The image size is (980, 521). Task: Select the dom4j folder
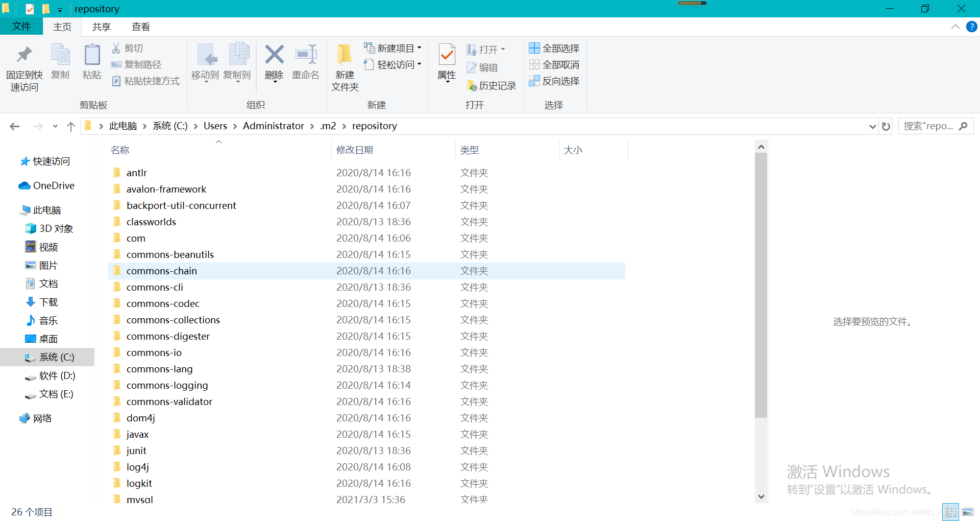click(366, 418)
